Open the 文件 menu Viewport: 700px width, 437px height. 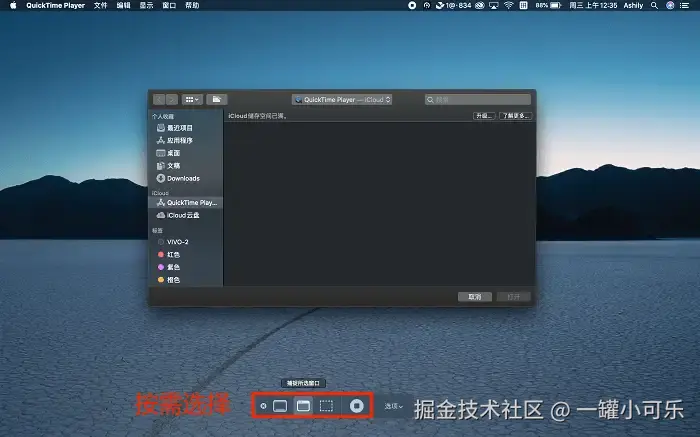tap(100, 5)
